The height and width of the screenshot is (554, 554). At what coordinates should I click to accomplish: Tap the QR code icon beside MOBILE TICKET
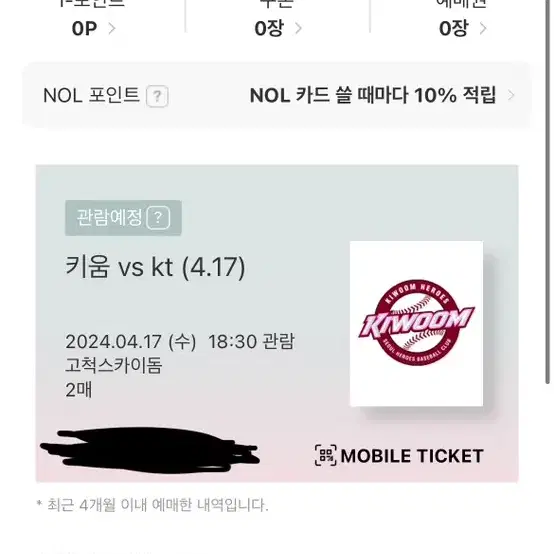[x=325, y=455]
